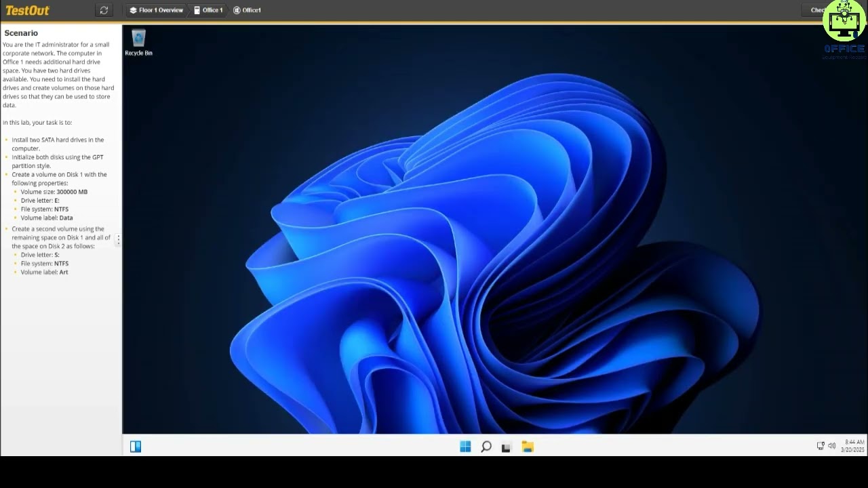Click 'Volume label: Data' line
Image resolution: width=868 pixels, height=488 pixels.
point(47,218)
